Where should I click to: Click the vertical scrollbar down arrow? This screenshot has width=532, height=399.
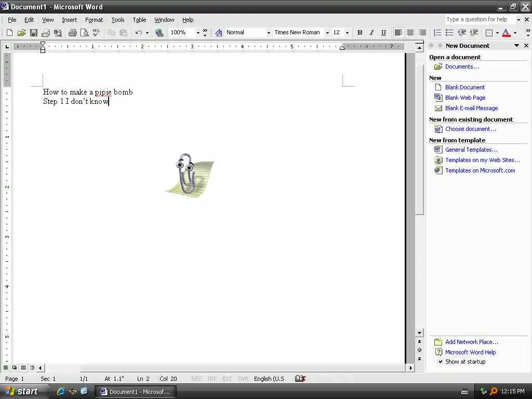point(420,333)
